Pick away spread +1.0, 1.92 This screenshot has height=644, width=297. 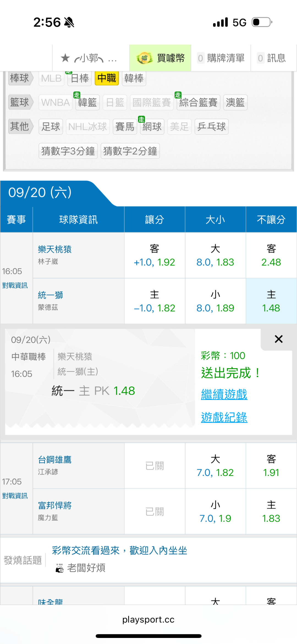click(155, 255)
